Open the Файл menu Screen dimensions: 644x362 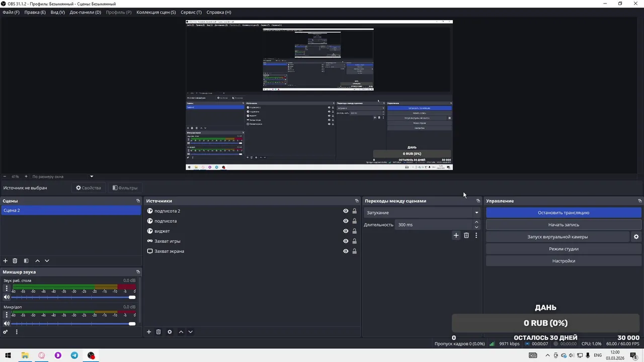click(x=11, y=12)
